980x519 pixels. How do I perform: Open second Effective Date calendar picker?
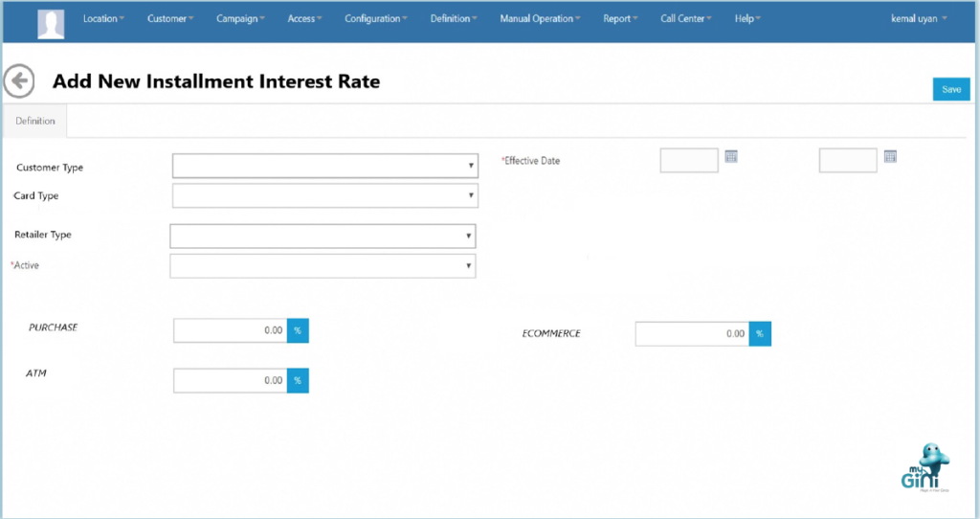tap(891, 156)
